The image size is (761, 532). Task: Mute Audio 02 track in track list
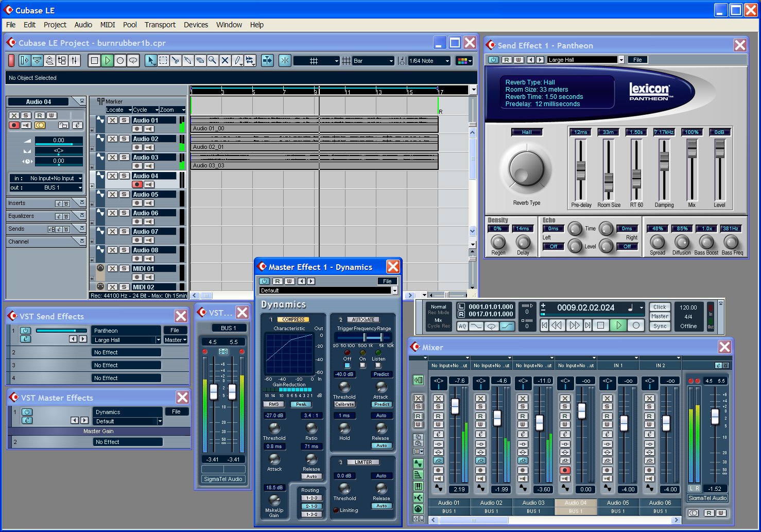tap(112, 139)
